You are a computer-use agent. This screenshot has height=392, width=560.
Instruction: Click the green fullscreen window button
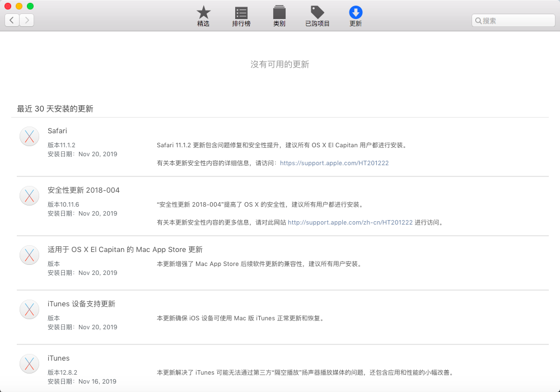tap(30, 6)
